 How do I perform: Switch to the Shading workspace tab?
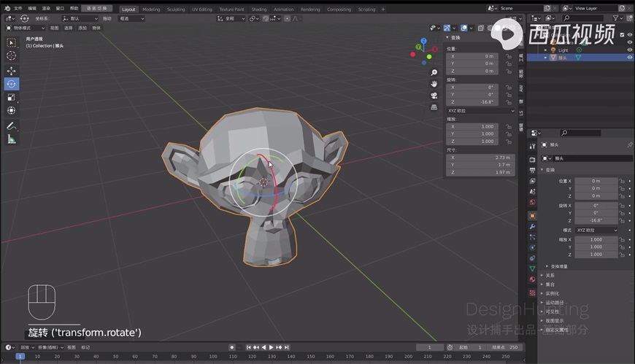tap(259, 9)
